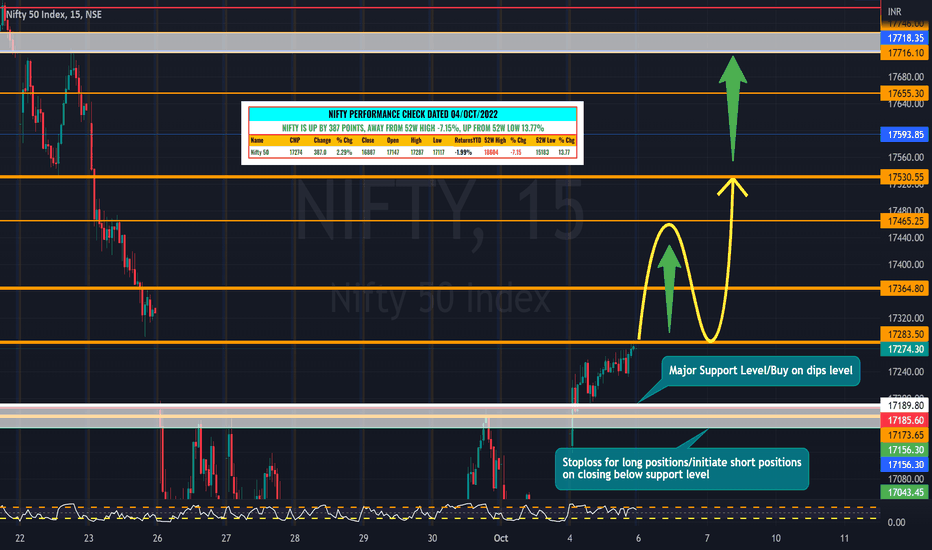The image size is (932, 550).
Task: Click date 30 on the time axis
Action: pos(432,538)
